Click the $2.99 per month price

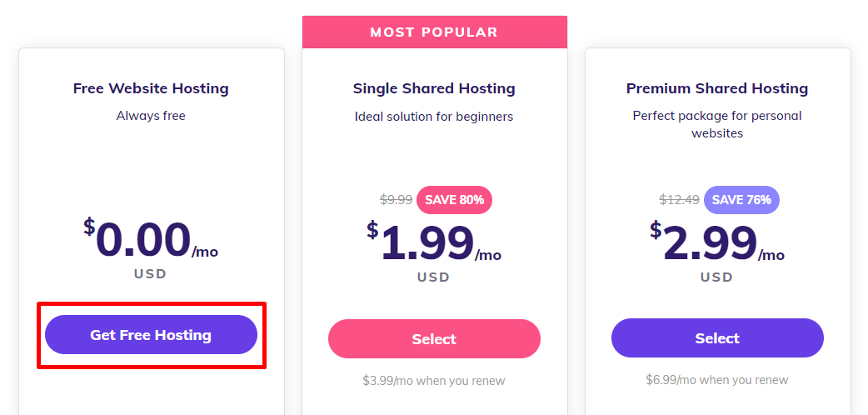717,243
